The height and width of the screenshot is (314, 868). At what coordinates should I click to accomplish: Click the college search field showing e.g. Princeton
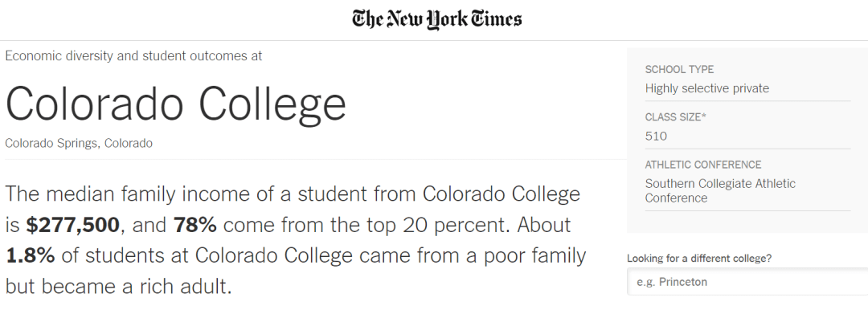(x=747, y=282)
